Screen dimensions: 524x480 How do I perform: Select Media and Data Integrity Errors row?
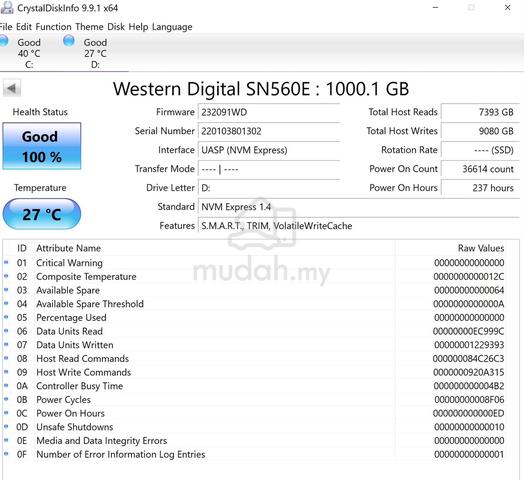click(254, 441)
